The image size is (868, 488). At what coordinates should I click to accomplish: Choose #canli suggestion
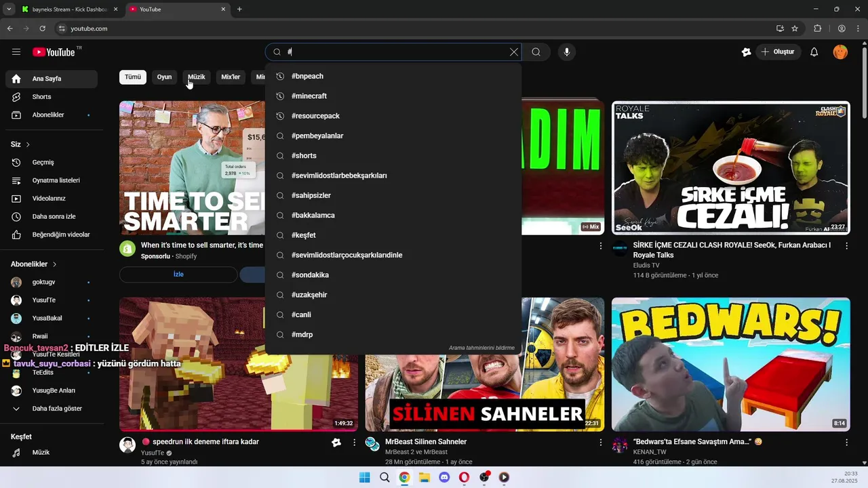click(x=393, y=314)
